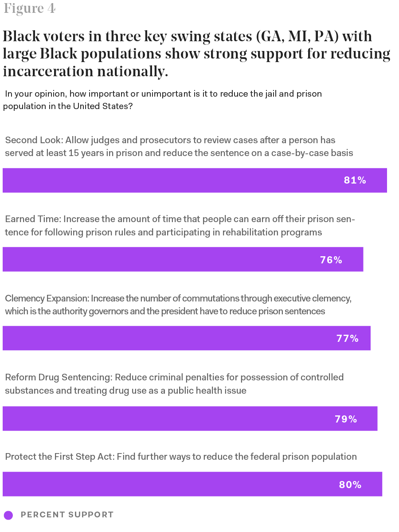
Task: Click the 76% value label
Action: [x=331, y=260]
